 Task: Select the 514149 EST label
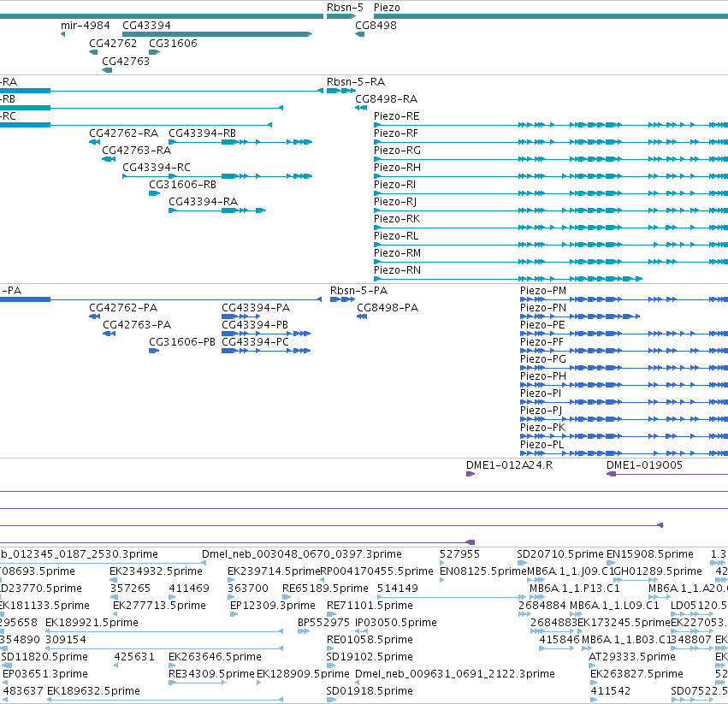(398, 589)
